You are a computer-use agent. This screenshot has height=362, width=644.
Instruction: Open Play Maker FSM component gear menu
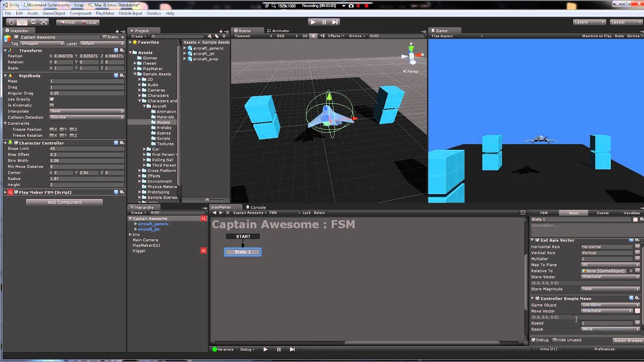(x=122, y=192)
